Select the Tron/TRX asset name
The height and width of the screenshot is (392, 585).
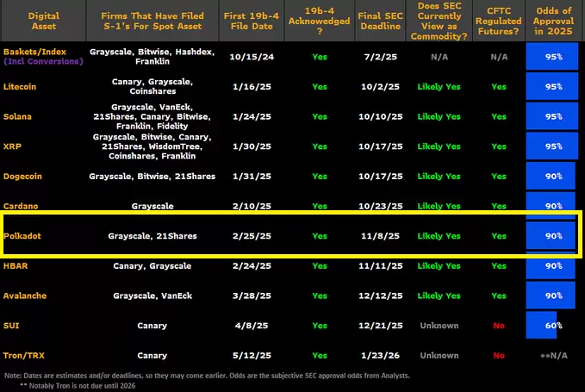point(24,355)
